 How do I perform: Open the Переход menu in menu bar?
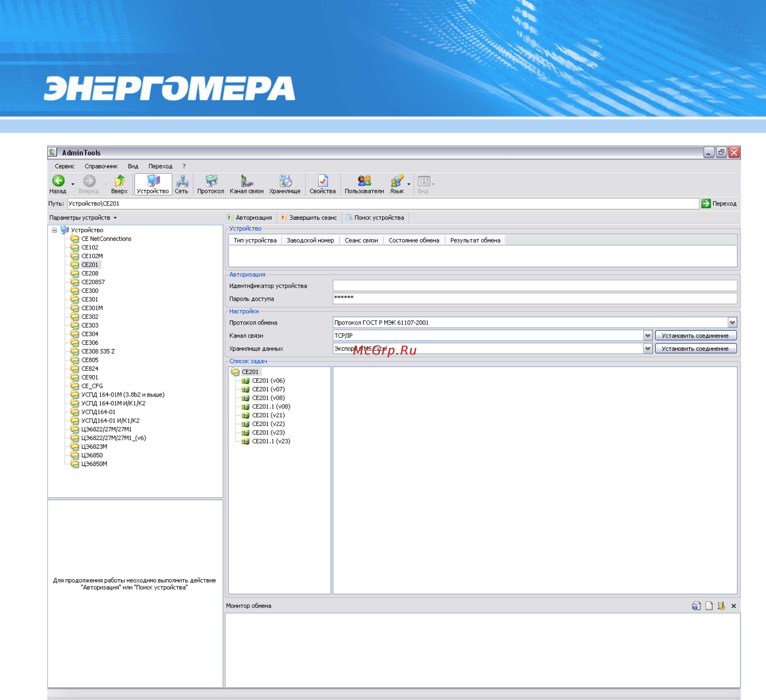pos(160,166)
